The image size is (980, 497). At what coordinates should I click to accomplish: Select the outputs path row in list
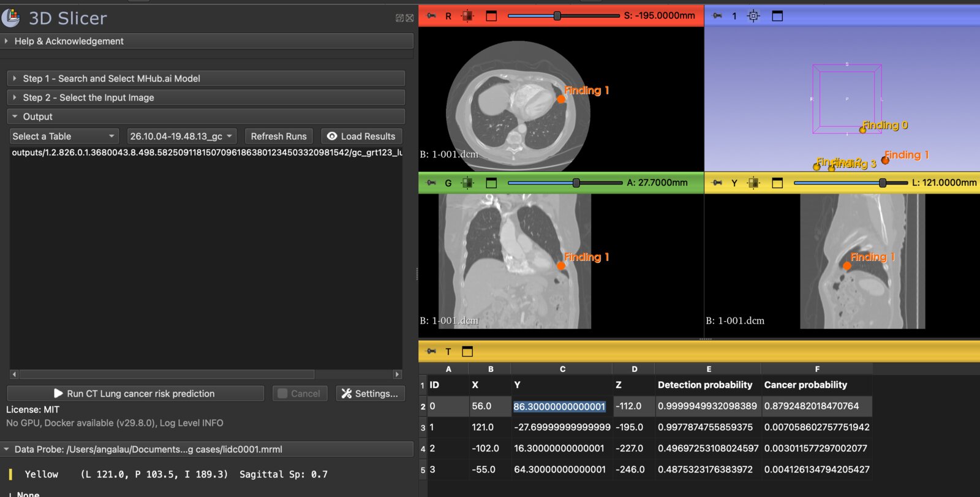(206, 153)
